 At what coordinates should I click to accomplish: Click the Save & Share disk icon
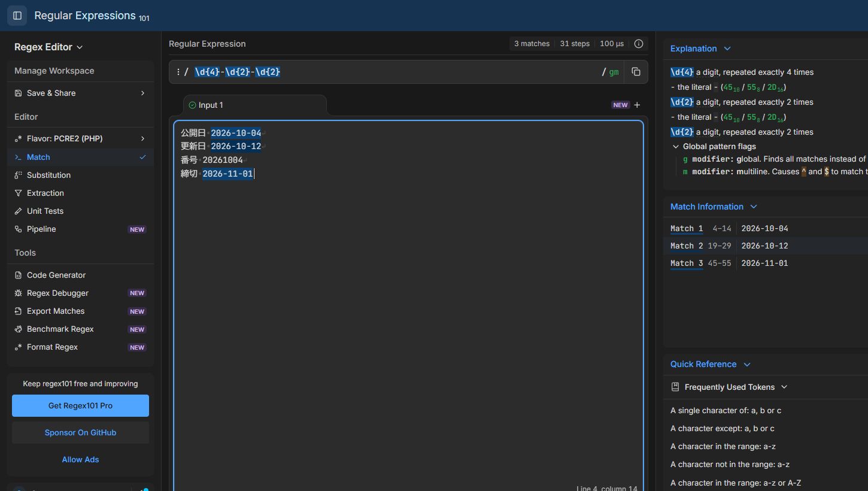pos(18,93)
